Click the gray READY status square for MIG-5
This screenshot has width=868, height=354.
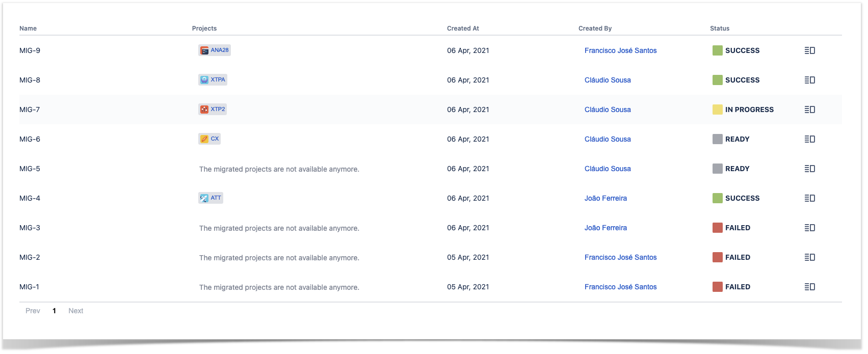[x=717, y=169]
